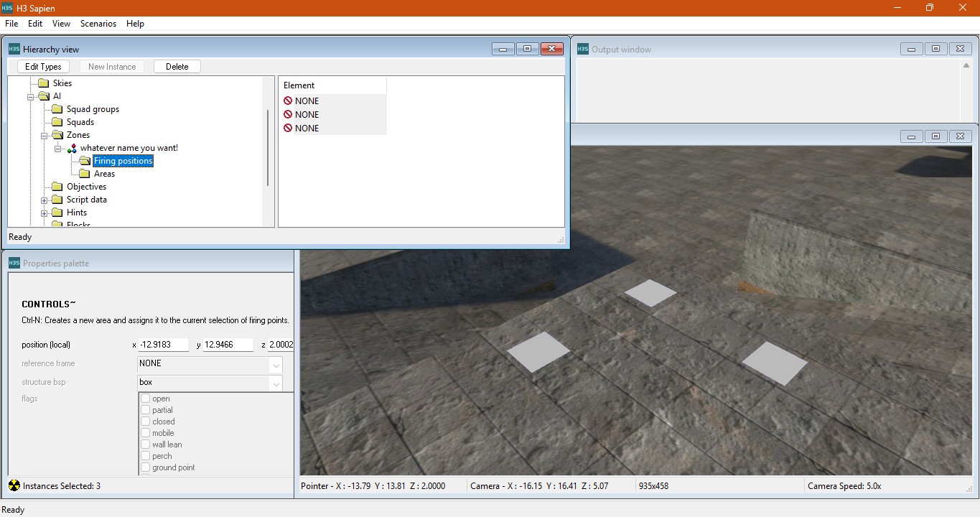
Task: Click the Hints folder icon
Action: (57, 213)
